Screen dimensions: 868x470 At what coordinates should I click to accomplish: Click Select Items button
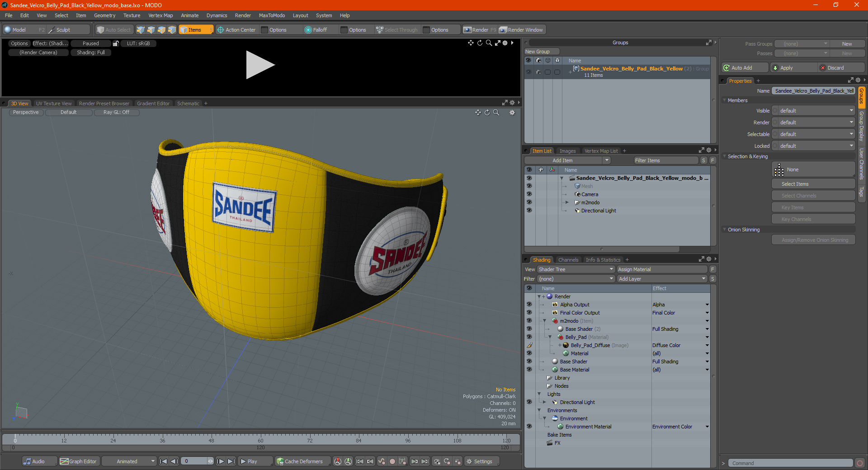tap(813, 184)
